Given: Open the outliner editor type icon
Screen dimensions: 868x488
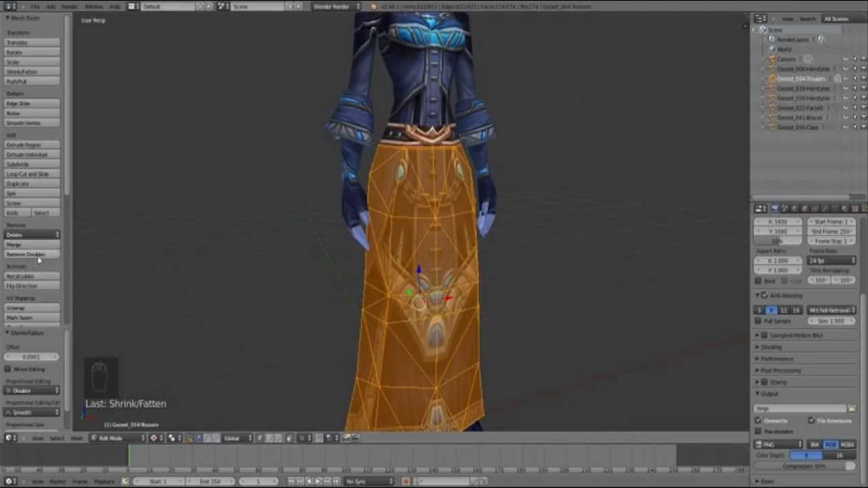Looking at the screenshot, I should click(761, 18).
